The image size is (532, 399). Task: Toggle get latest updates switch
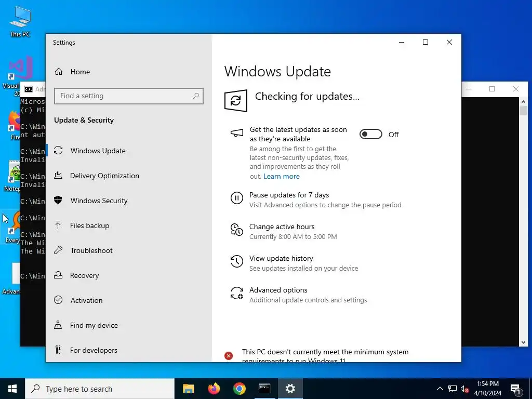pos(371,135)
